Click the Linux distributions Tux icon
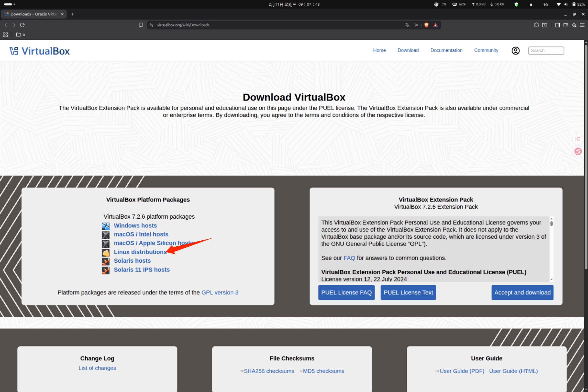The width and height of the screenshot is (588, 392). pyautogui.click(x=106, y=252)
